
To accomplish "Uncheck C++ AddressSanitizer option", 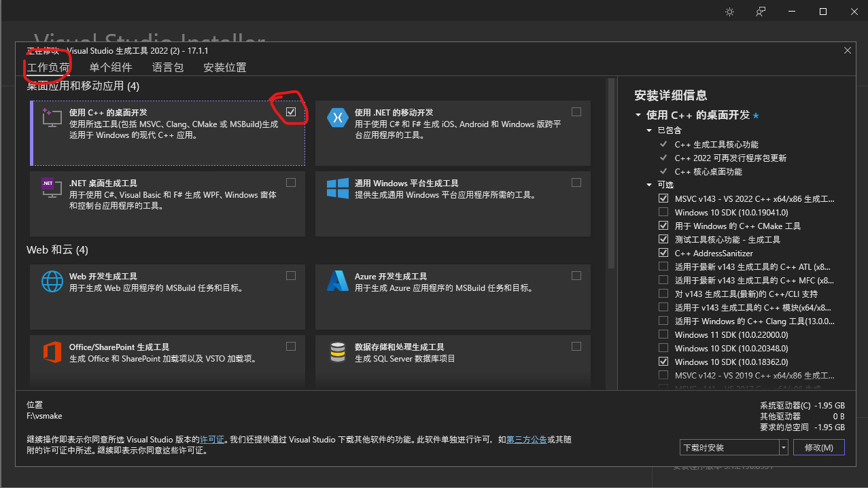I will pos(663,253).
